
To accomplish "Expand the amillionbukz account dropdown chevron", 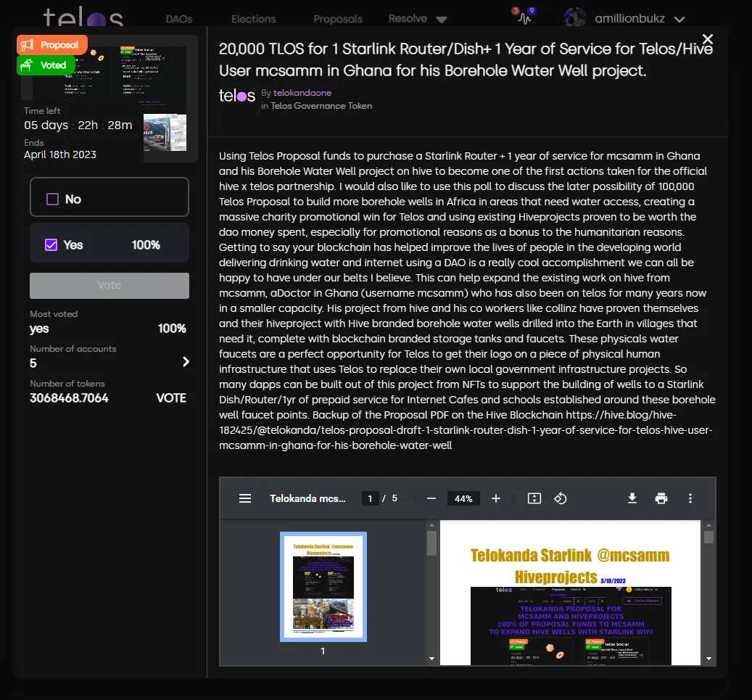I will click(679, 19).
